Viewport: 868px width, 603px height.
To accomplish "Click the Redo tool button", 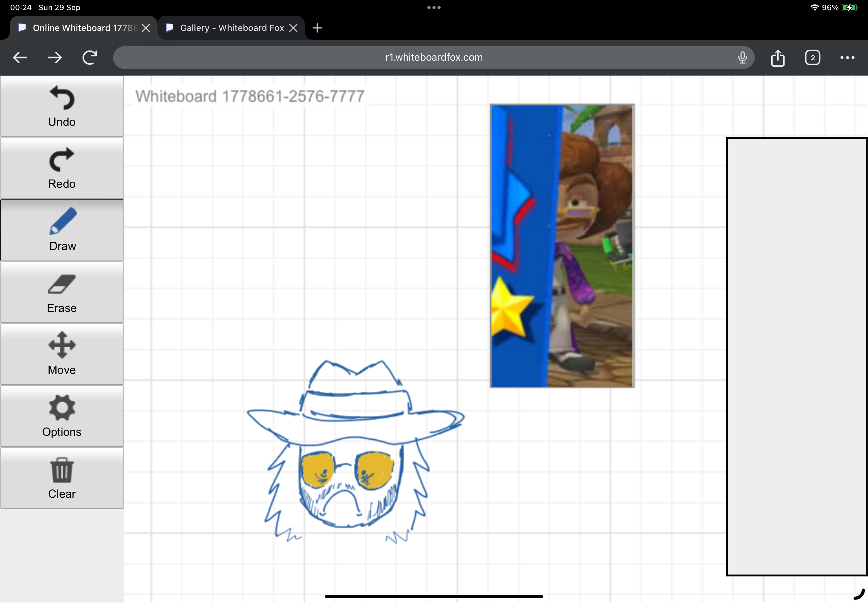I will click(62, 168).
